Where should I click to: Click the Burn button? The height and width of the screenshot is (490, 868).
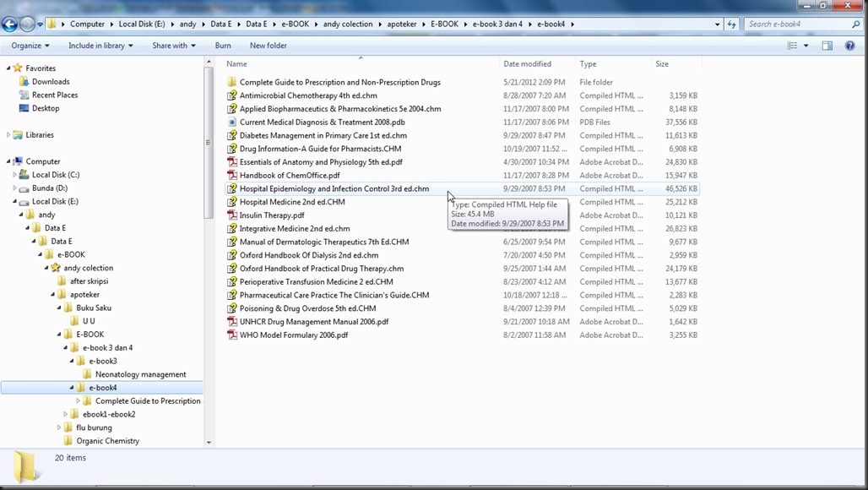tap(223, 46)
